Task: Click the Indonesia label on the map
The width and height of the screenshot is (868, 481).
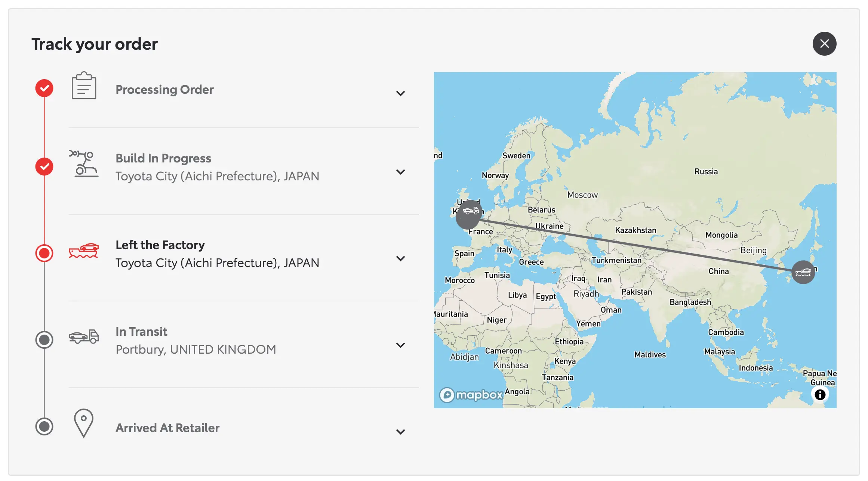Action: [x=755, y=368]
